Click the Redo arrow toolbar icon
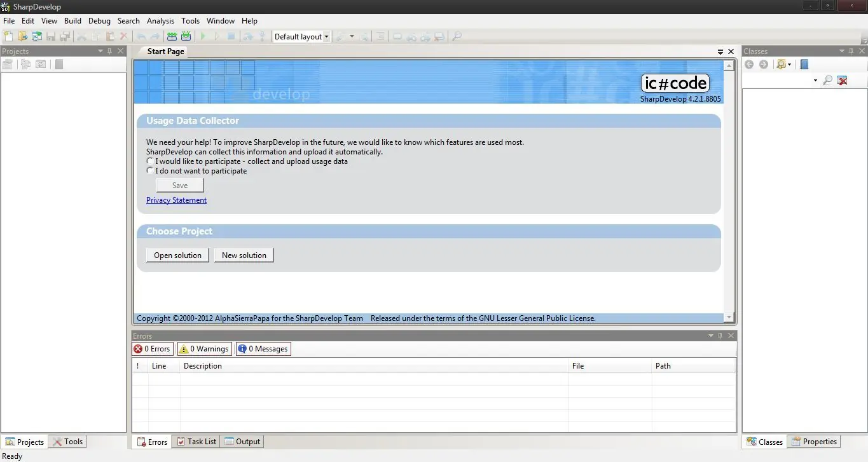Image resolution: width=868 pixels, height=462 pixels. (155, 37)
